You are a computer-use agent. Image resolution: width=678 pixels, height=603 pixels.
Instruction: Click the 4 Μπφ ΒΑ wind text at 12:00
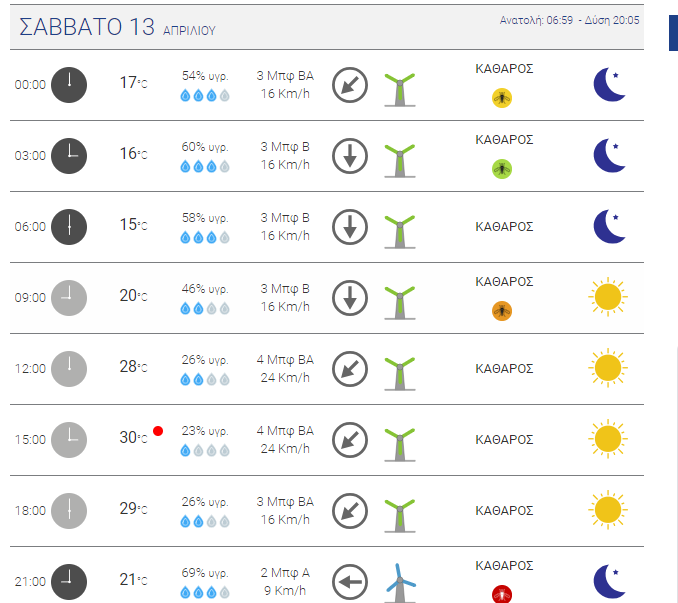click(285, 360)
